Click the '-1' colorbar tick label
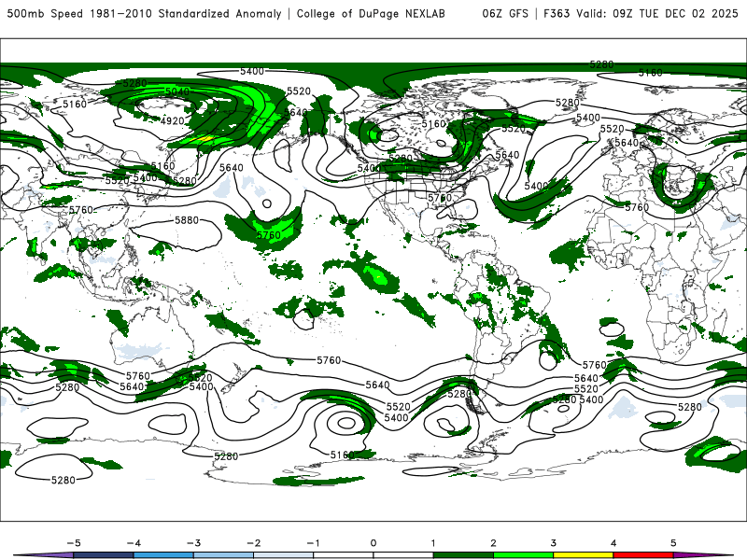Viewport: 747px width, 560px height. pos(313,543)
